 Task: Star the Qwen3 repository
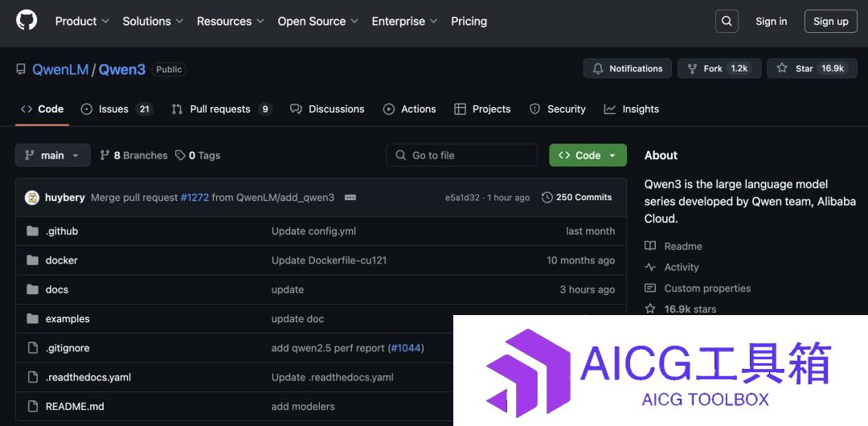tap(811, 68)
